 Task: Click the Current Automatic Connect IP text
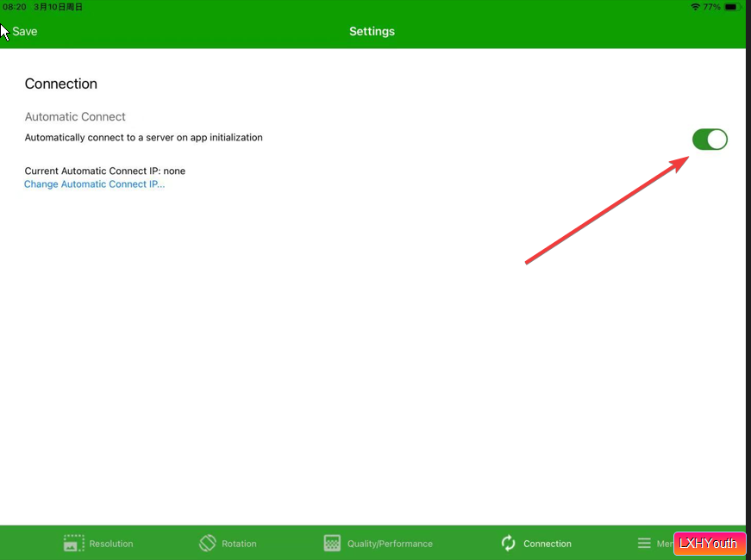(x=105, y=171)
